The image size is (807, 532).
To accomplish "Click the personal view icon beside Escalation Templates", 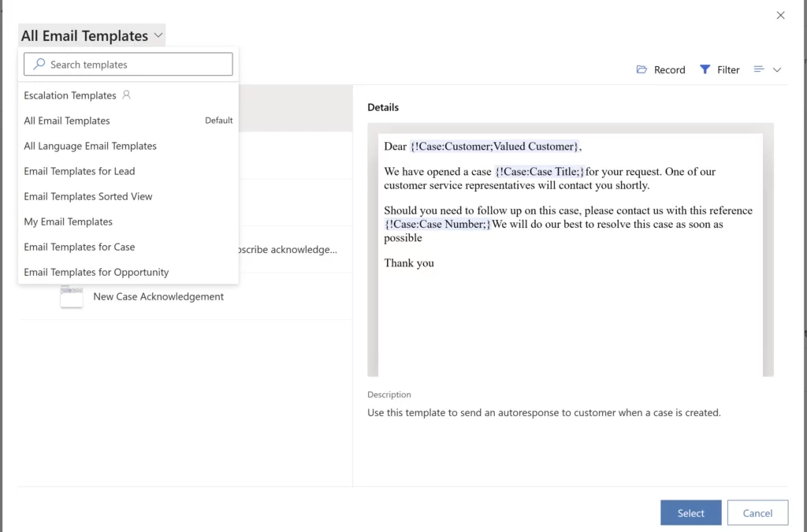I will (126, 95).
